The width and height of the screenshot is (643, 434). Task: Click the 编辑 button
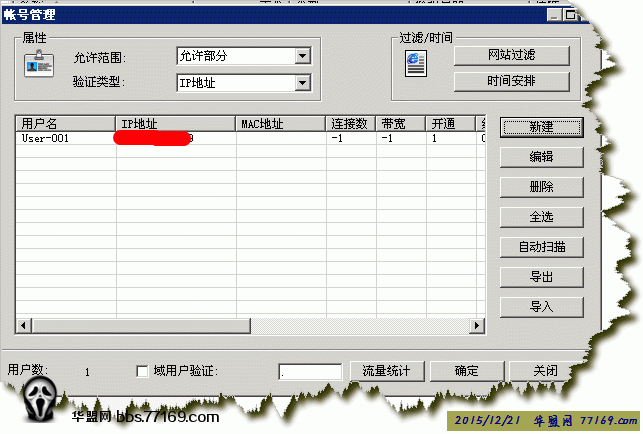541,157
